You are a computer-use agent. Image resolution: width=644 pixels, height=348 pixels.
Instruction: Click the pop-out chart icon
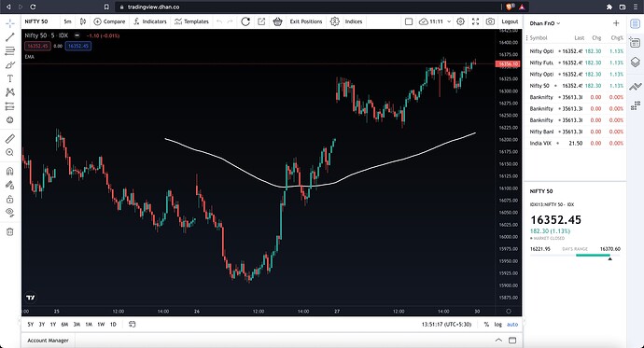[261, 21]
